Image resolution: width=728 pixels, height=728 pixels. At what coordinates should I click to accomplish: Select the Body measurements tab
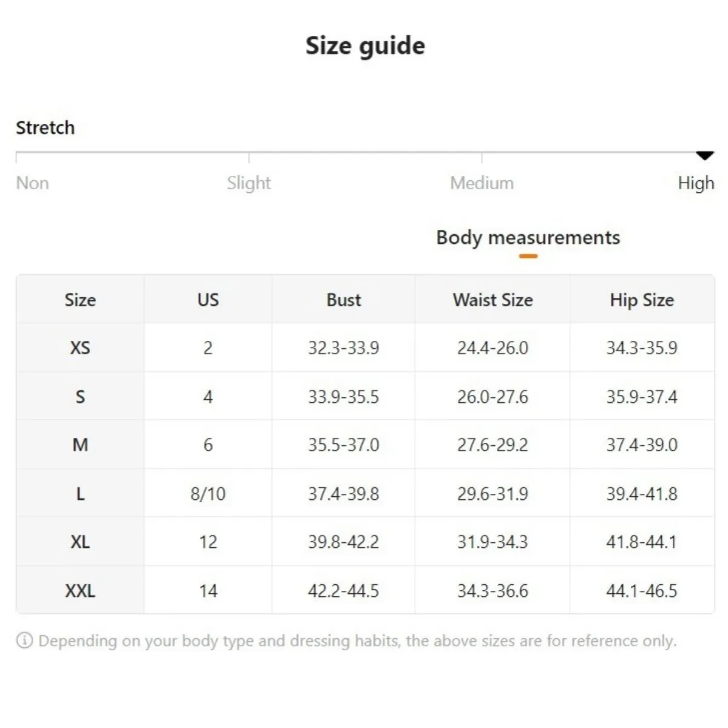coord(528,238)
